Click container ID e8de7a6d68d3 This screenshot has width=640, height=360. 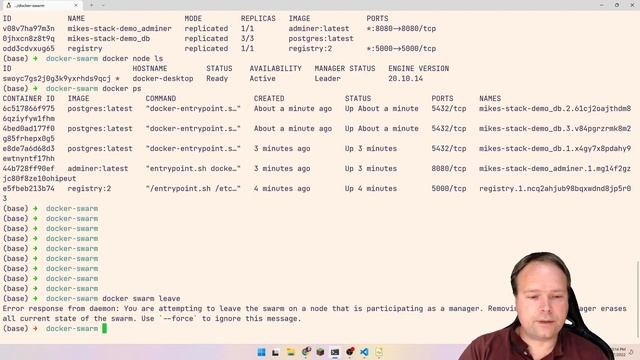(29, 149)
